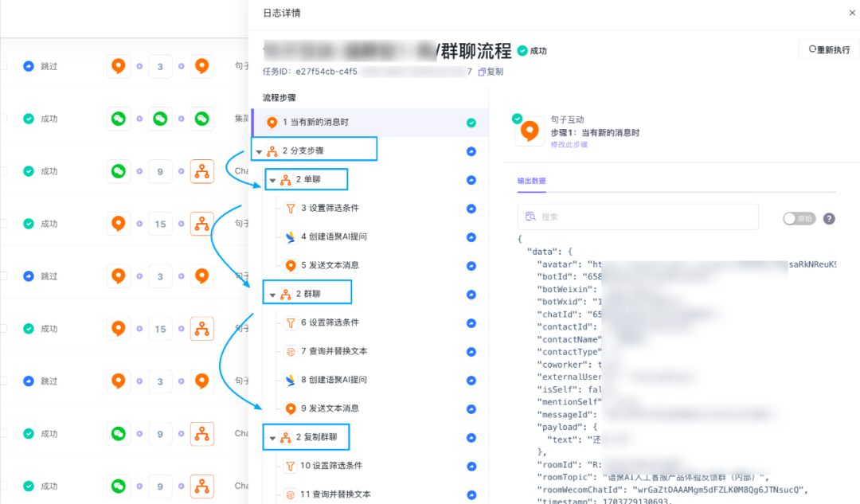Click icon of step 7 查询并替换文本
Screen dimensions: 860x504
pos(291,352)
